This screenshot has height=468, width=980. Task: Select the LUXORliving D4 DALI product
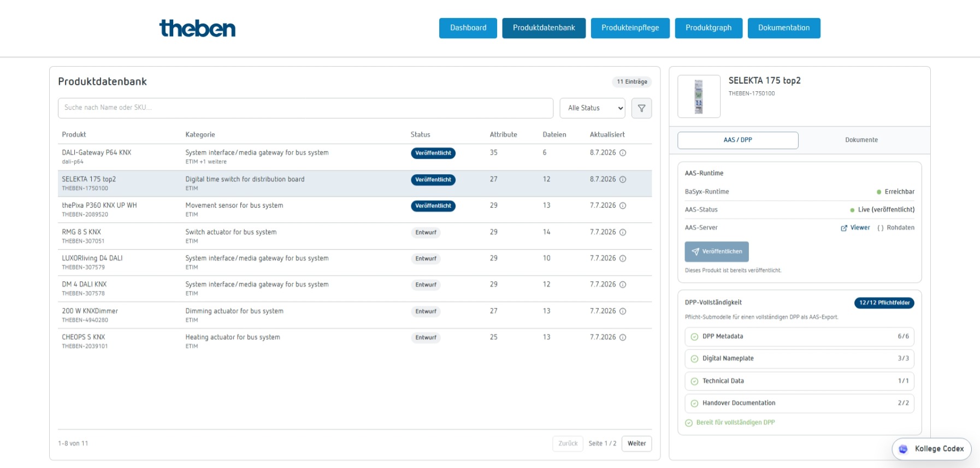coord(355,262)
